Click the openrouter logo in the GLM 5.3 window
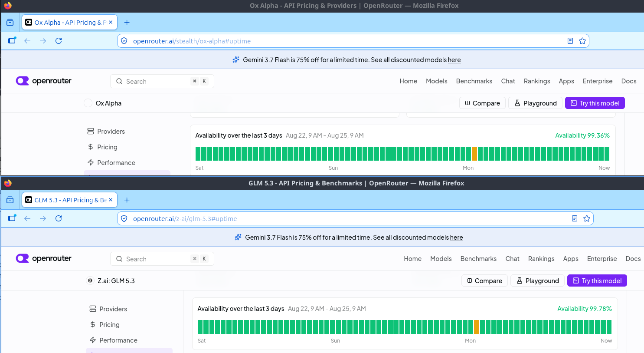Image resolution: width=644 pixels, height=353 pixels. [43, 258]
